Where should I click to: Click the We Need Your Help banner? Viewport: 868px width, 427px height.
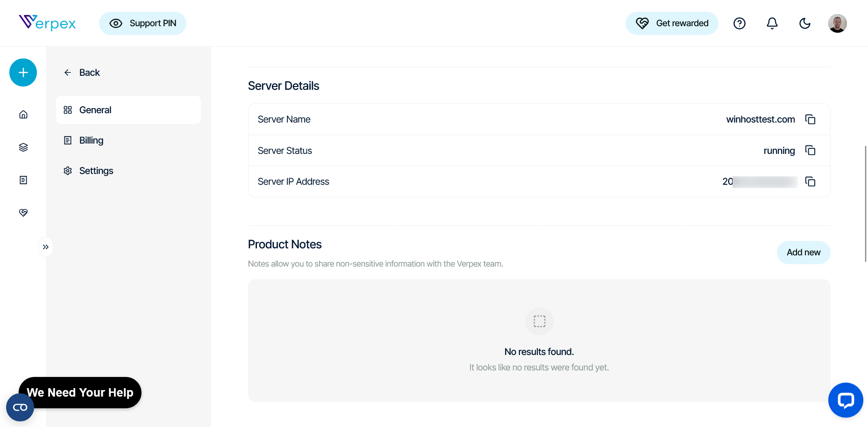pyautogui.click(x=80, y=392)
